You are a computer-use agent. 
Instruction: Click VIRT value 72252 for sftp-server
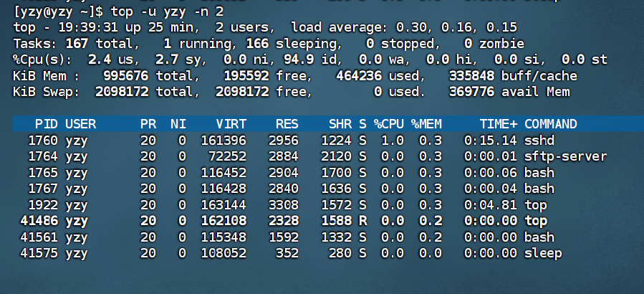228,156
